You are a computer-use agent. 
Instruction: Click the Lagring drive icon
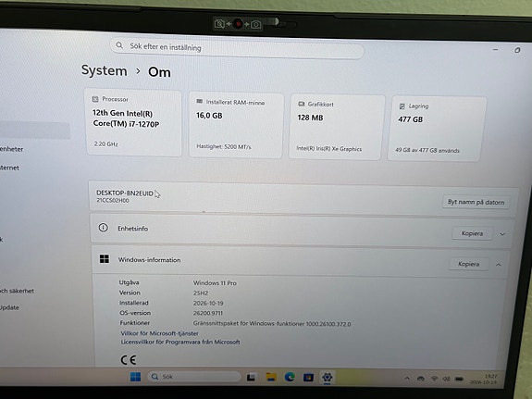402,106
